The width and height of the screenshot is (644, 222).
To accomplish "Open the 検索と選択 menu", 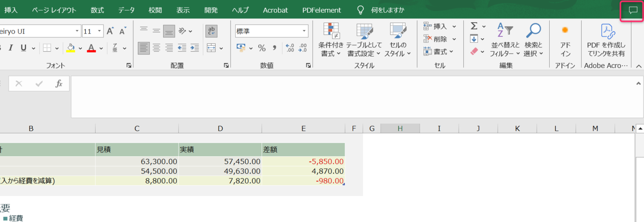I will point(533,41).
